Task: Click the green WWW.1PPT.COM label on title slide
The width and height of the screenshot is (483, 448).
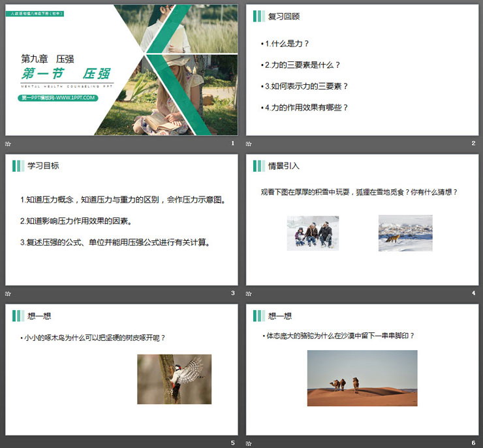Action: [x=58, y=98]
